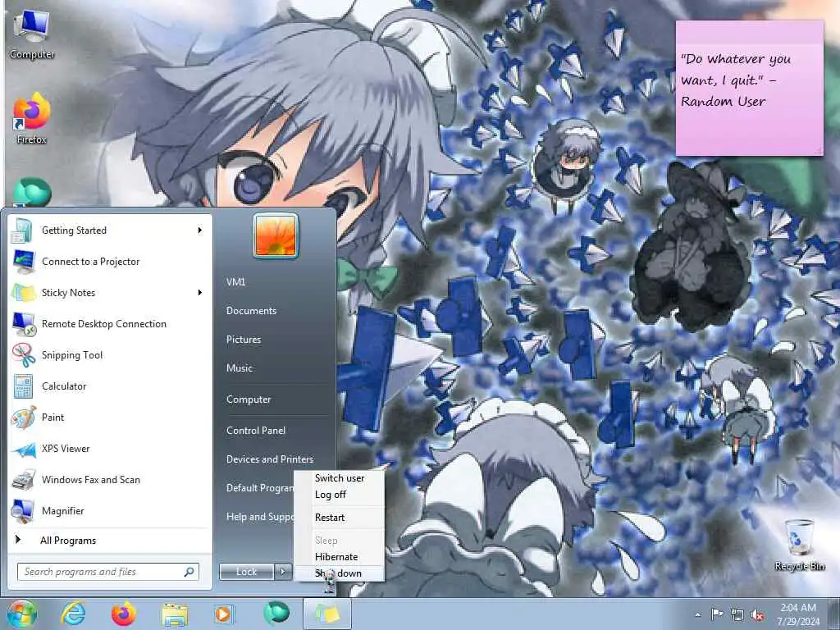Click the Snipping Tool scissors icon
Image resolution: width=840 pixels, height=630 pixels.
(23, 355)
